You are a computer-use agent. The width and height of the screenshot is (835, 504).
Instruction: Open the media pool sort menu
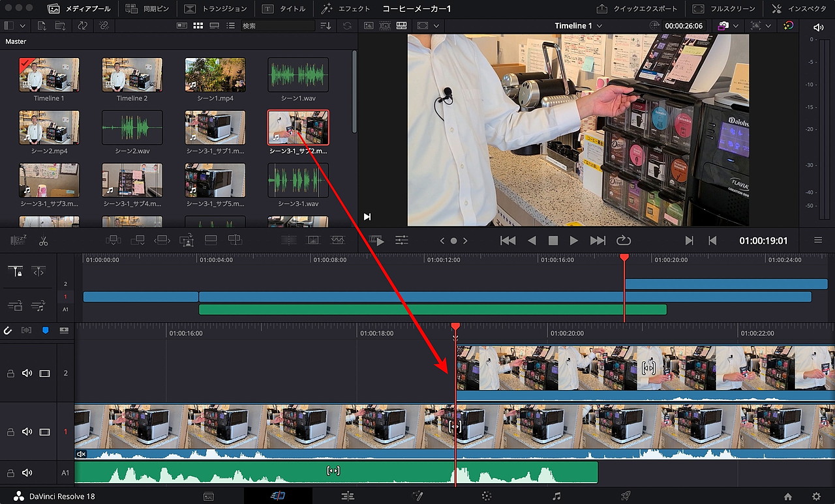pyautogui.click(x=326, y=25)
